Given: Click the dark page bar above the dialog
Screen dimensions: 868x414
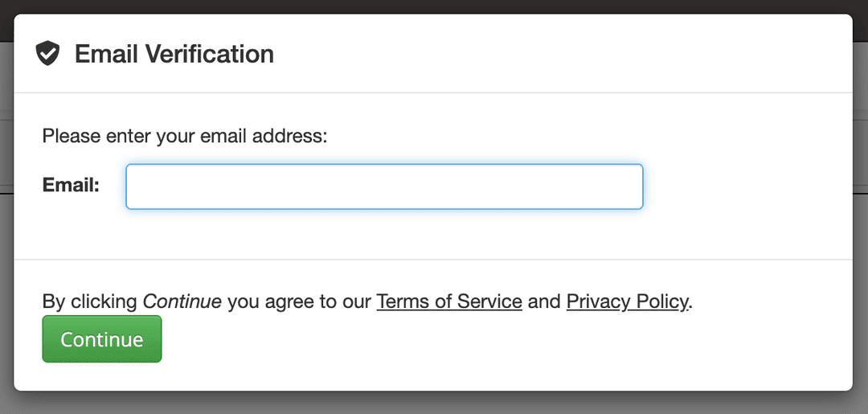Looking at the screenshot, I should click(434, 6).
